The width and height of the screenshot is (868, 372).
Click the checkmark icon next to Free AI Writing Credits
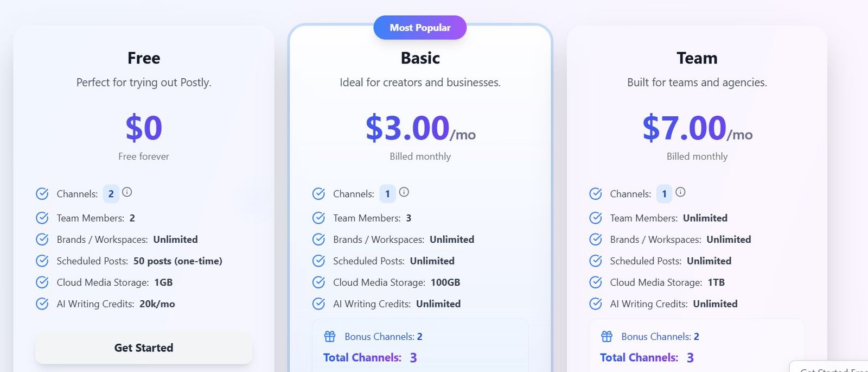point(42,304)
